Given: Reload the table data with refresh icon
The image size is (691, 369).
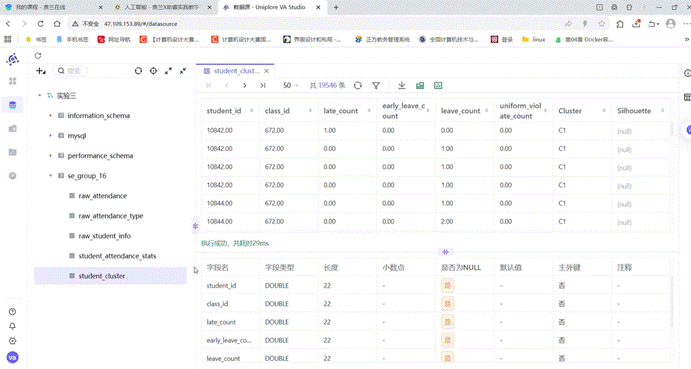Looking at the screenshot, I should [358, 85].
